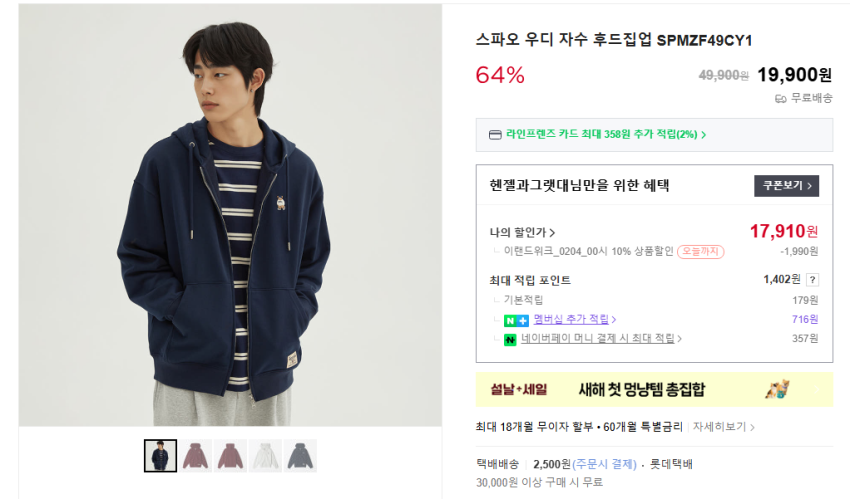Select the white hoodie thumbnail

pos(266,456)
